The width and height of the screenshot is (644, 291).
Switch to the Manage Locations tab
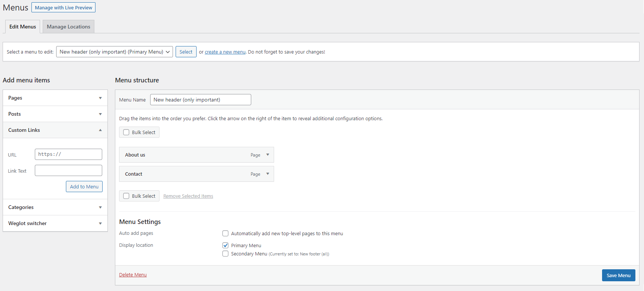pyautogui.click(x=69, y=27)
